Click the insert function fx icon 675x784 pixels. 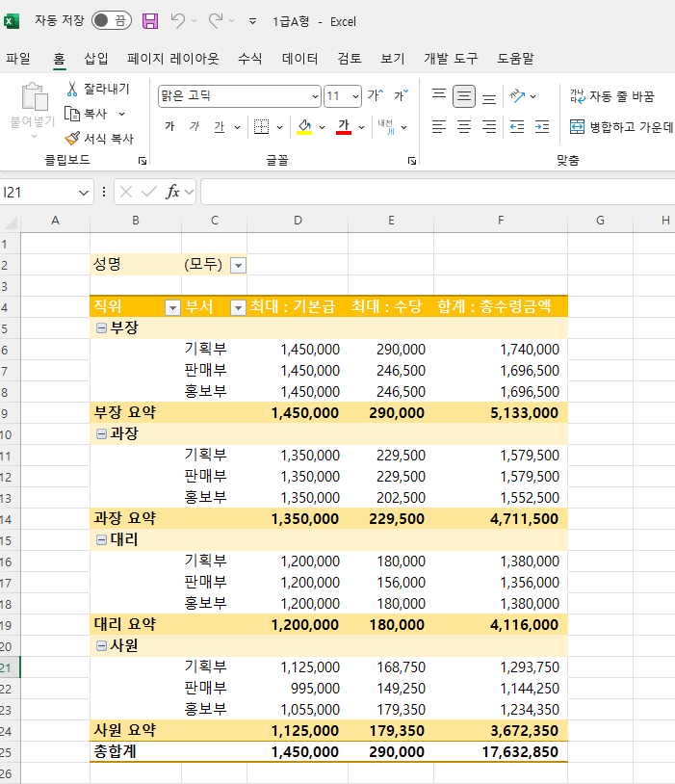coord(173,192)
